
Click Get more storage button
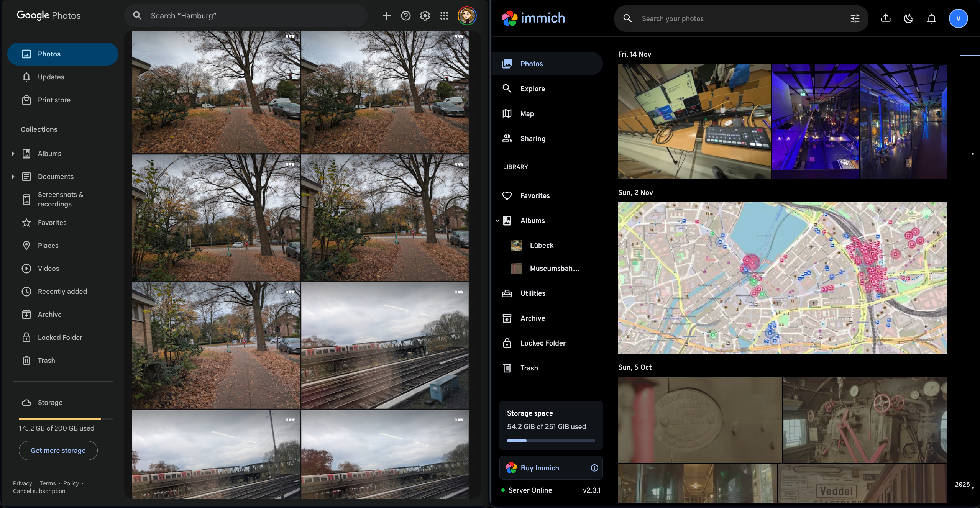click(58, 451)
